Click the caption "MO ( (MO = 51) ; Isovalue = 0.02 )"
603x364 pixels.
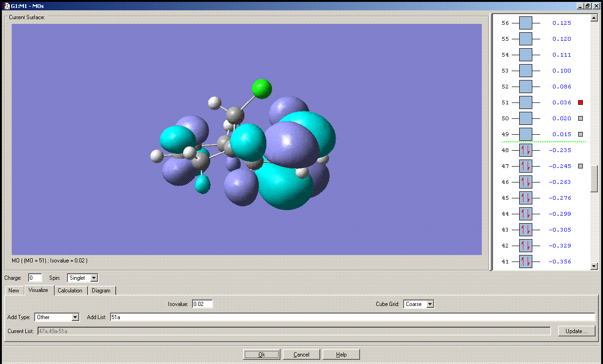50,260
